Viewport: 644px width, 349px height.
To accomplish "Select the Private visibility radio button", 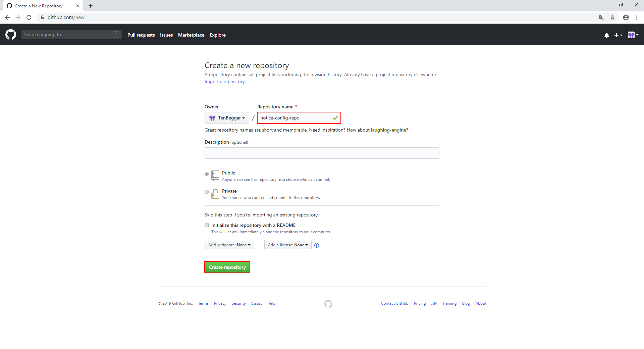I will click(x=207, y=192).
